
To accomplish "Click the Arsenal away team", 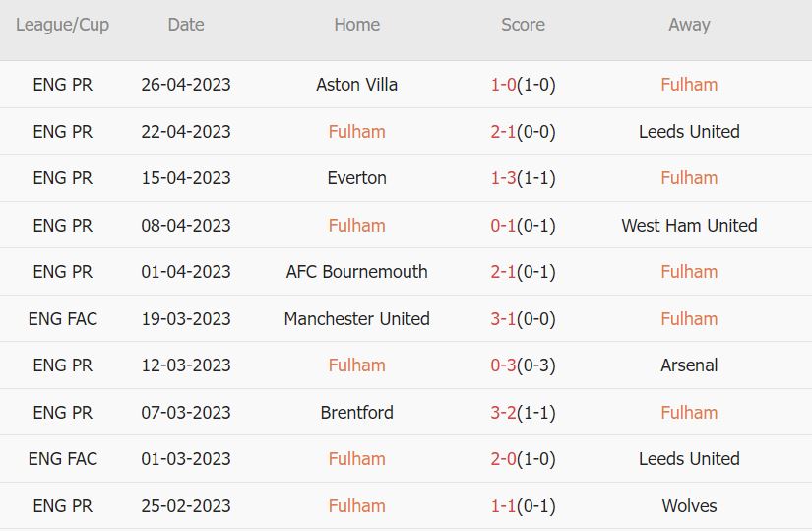I will [x=689, y=365].
